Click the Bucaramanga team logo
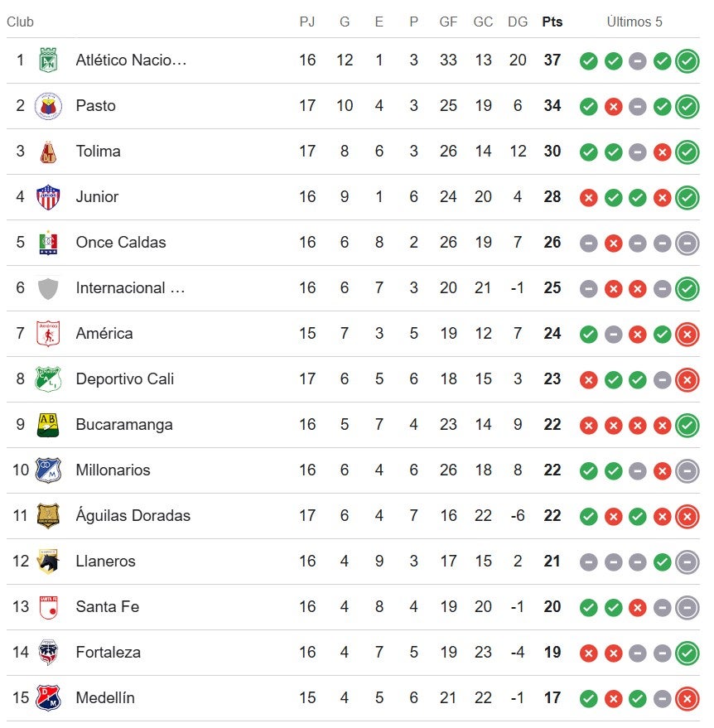This screenshot has width=714, height=728. [48, 425]
